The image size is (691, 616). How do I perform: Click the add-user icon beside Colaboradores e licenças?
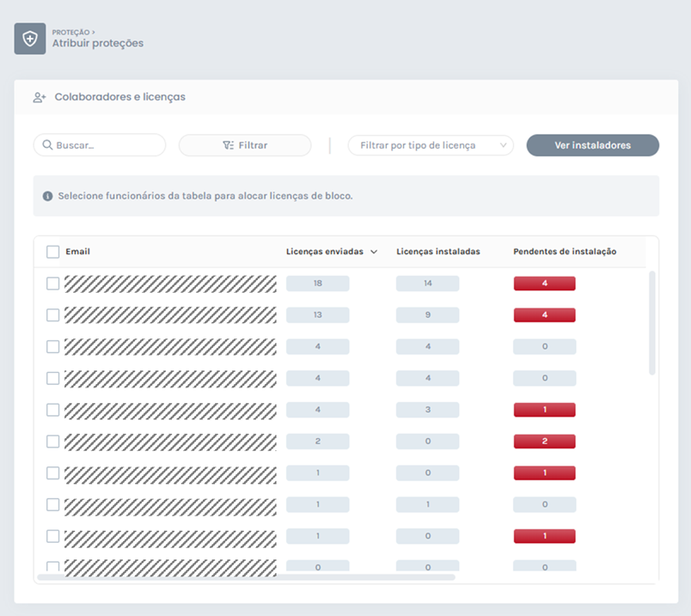40,97
